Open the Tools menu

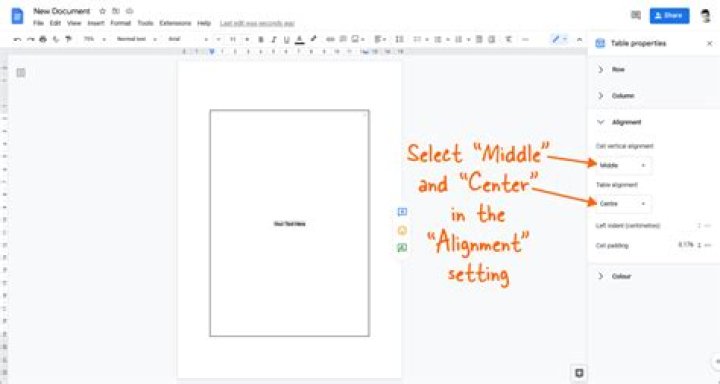[145, 23]
